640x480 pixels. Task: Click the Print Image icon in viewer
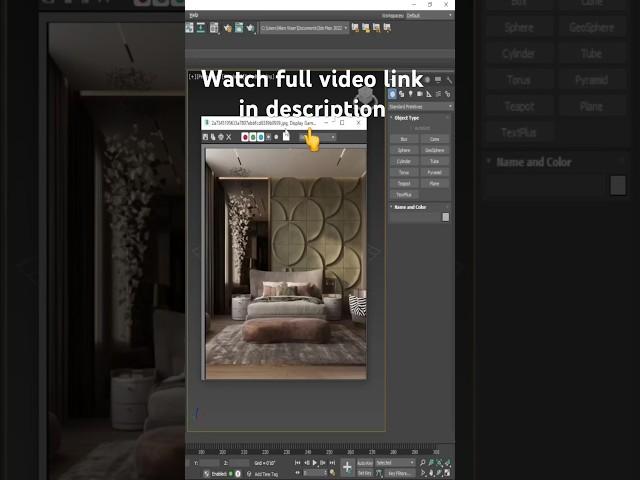coord(221,137)
